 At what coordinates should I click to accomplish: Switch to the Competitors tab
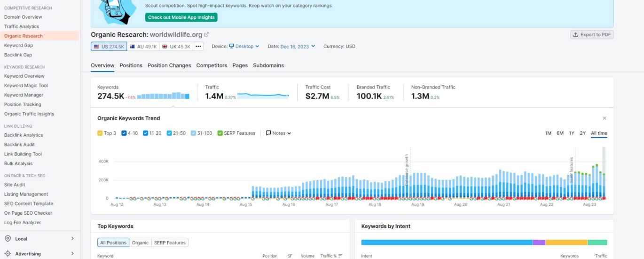[x=212, y=65]
